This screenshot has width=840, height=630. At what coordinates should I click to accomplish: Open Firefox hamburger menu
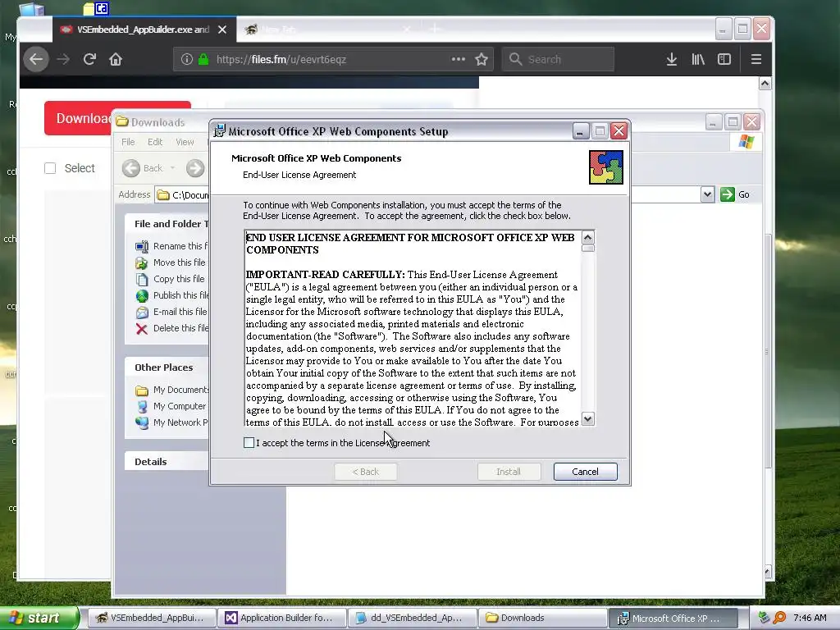[x=756, y=59]
